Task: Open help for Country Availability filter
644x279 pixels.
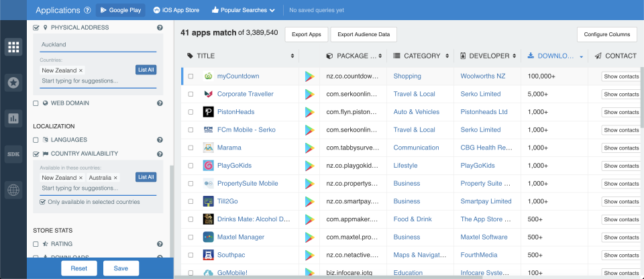Action: tap(160, 154)
